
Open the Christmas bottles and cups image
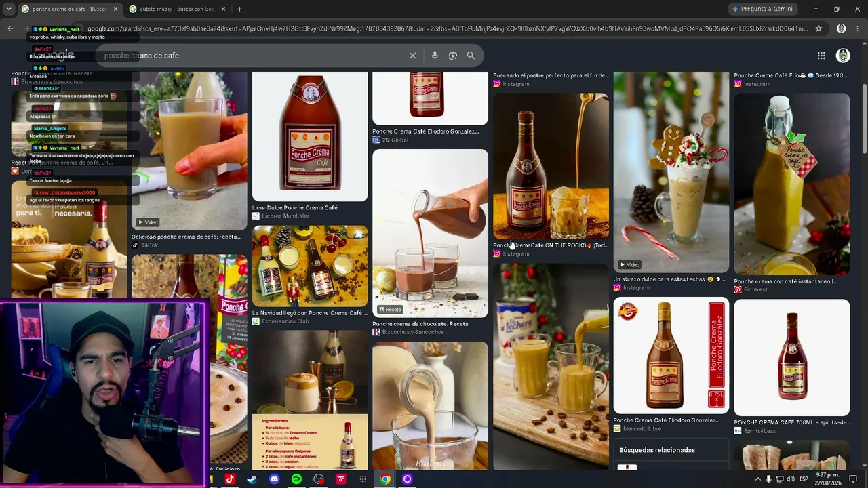310,266
